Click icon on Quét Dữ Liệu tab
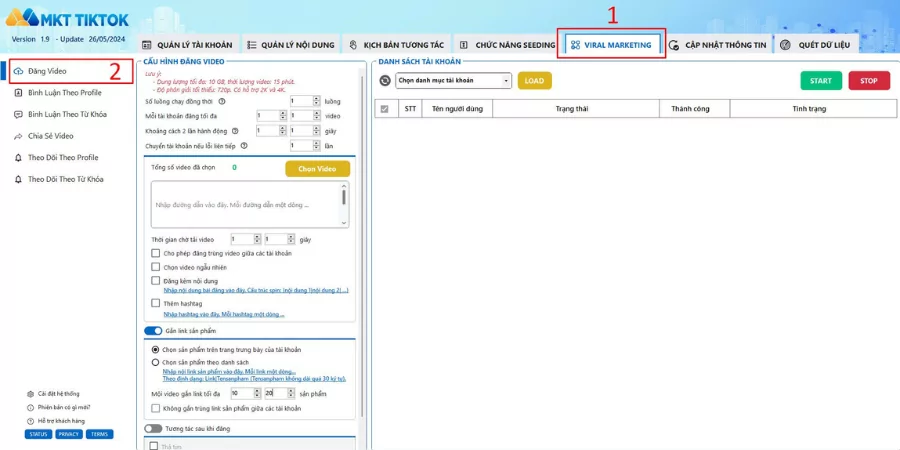The image size is (900, 450). [785, 45]
